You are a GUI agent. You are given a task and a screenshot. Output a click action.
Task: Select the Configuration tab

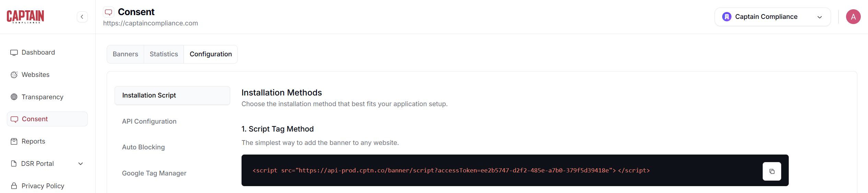(211, 54)
